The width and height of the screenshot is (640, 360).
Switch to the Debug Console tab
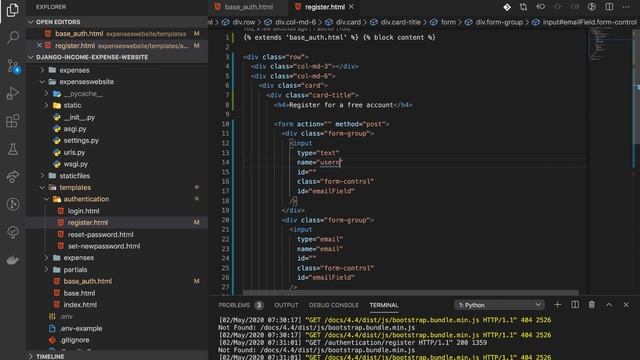[x=333, y=305]
